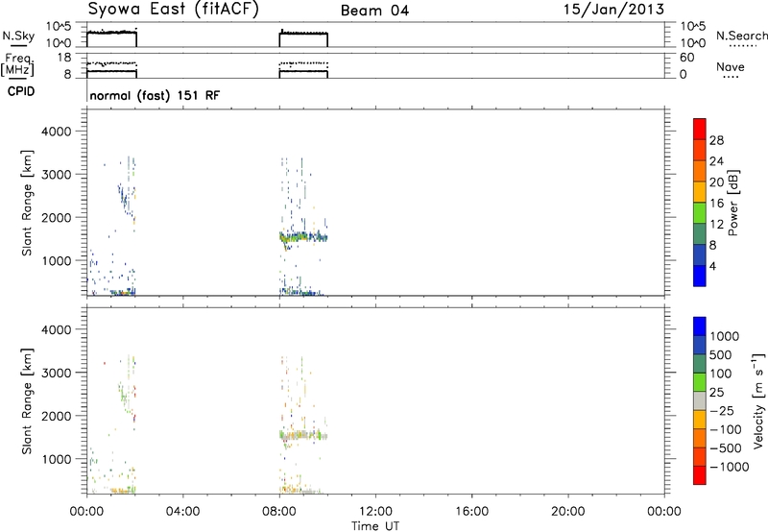The image size is (768, 532).
Task: Click the '18' frequency axis tick
Action: pyautogui.click(x=64, y=58)
